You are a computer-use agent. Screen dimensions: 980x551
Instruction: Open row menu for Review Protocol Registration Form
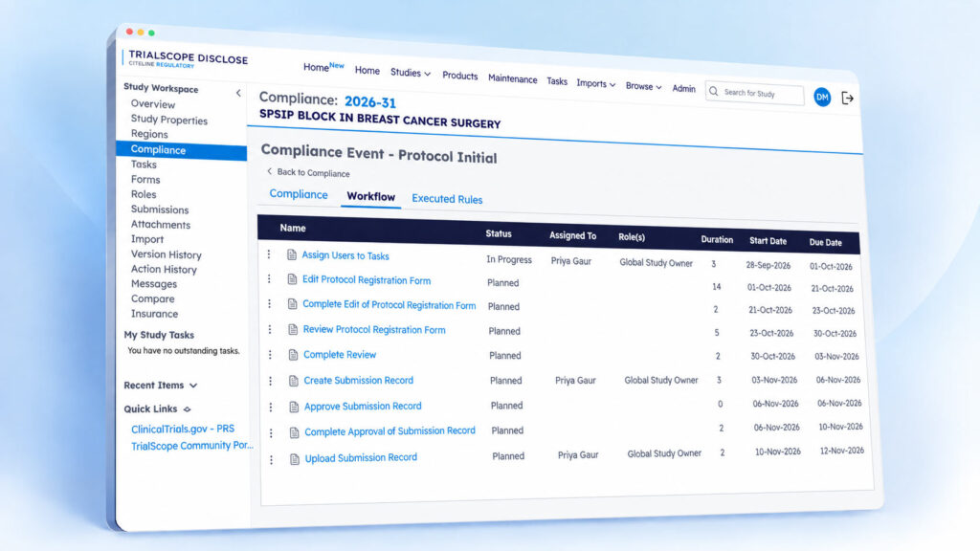pos(270,329)
